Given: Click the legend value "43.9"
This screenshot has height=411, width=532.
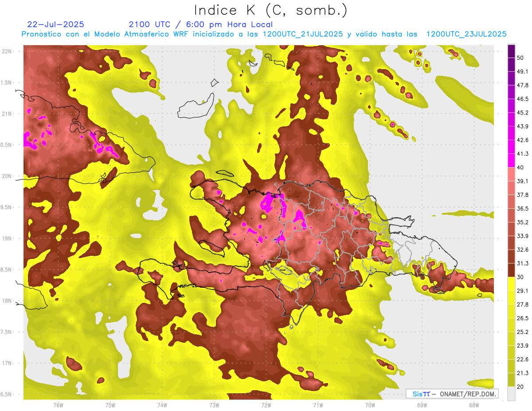Looking at the screenshot, I should [x=523, y=127].
